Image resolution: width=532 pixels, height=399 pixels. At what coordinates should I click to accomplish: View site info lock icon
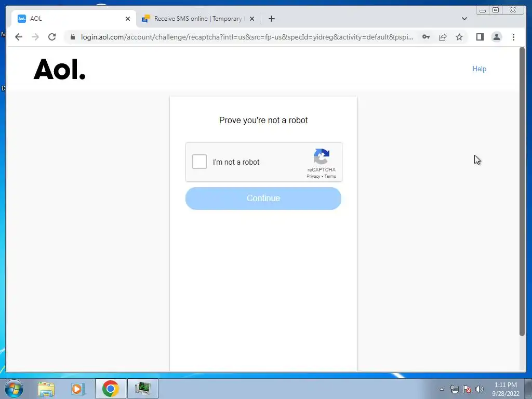[x=73, y=37]
